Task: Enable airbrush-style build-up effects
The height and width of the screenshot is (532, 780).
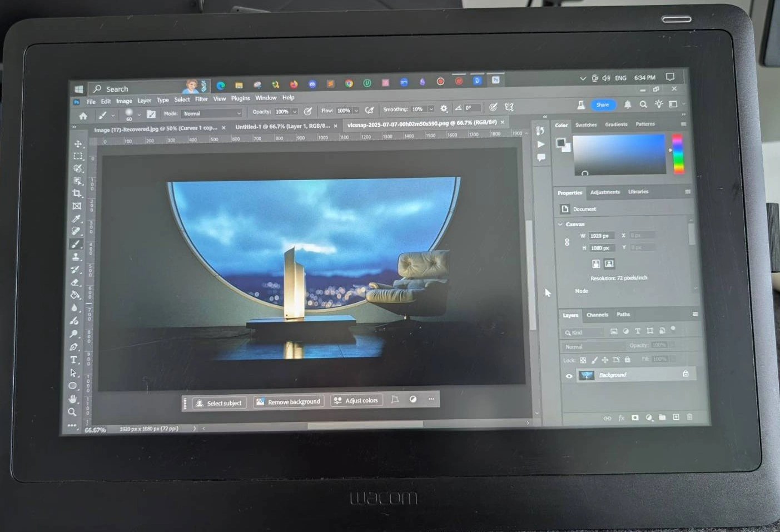Action: (x=369, y=110)
